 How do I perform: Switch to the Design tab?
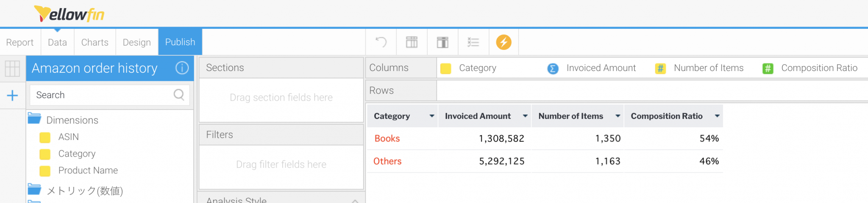(136, 42)
